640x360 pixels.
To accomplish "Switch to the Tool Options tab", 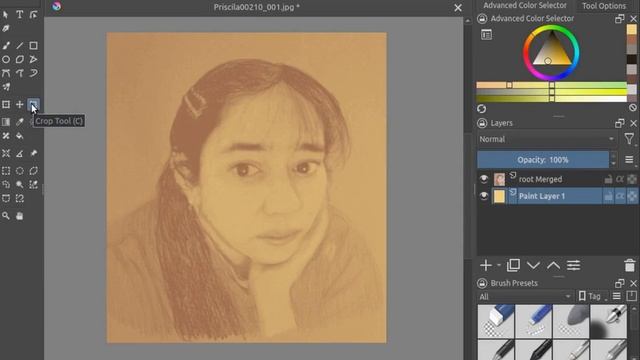I will 604,6.
